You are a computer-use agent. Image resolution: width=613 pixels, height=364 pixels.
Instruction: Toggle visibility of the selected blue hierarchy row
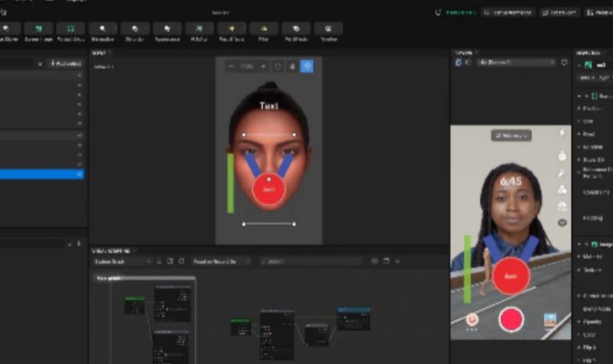pyautogui.click(x=80, y=174)
